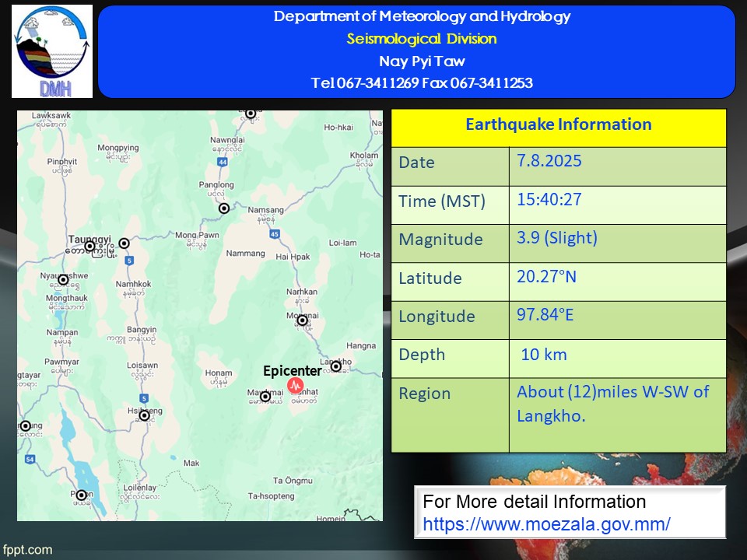This screenshot has width=747, height=560.
Task: Click the magnitude value 3.9 (Slight)
Action: tap(557, 238)
